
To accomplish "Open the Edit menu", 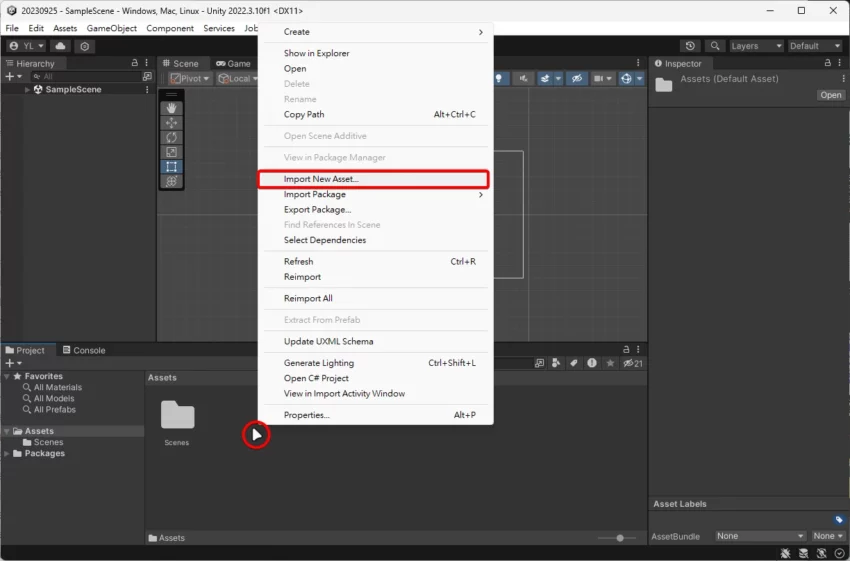I will tap(36, 28).
